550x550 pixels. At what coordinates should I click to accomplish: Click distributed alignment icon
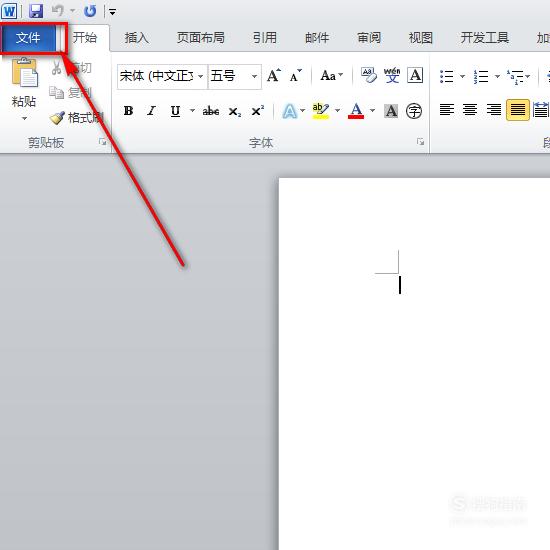(541, 110)
